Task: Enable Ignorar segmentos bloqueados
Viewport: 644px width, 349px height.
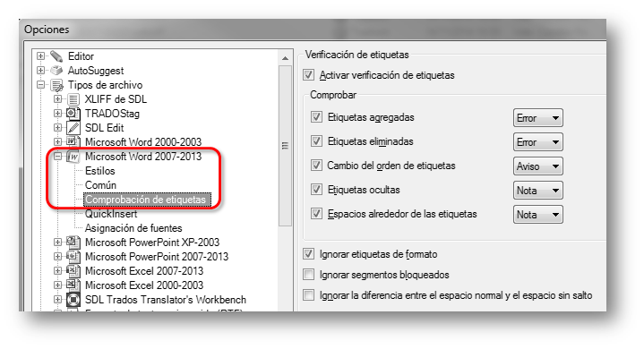Action: click(308, 275)
